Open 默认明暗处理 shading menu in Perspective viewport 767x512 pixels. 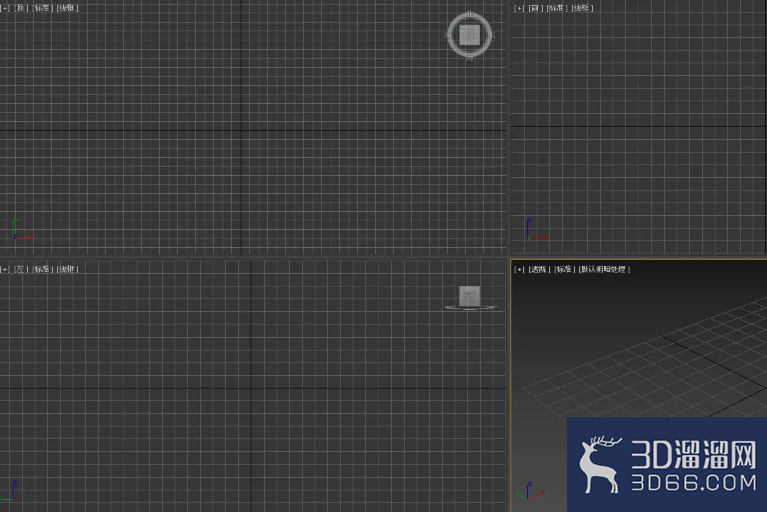[x=604, y=269]
